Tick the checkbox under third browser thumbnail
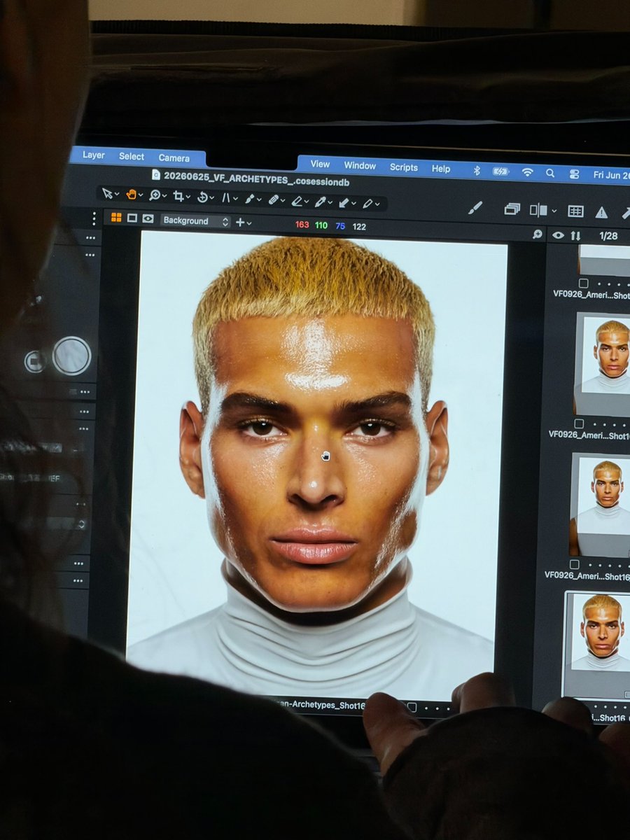This screenshot has width=630, height=840. (575, 564)
